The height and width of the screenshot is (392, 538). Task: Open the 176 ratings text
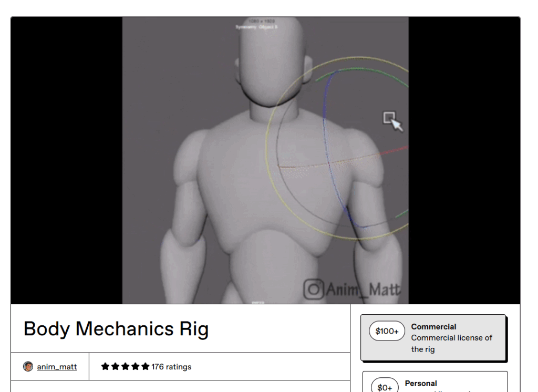tap(171, 367)
